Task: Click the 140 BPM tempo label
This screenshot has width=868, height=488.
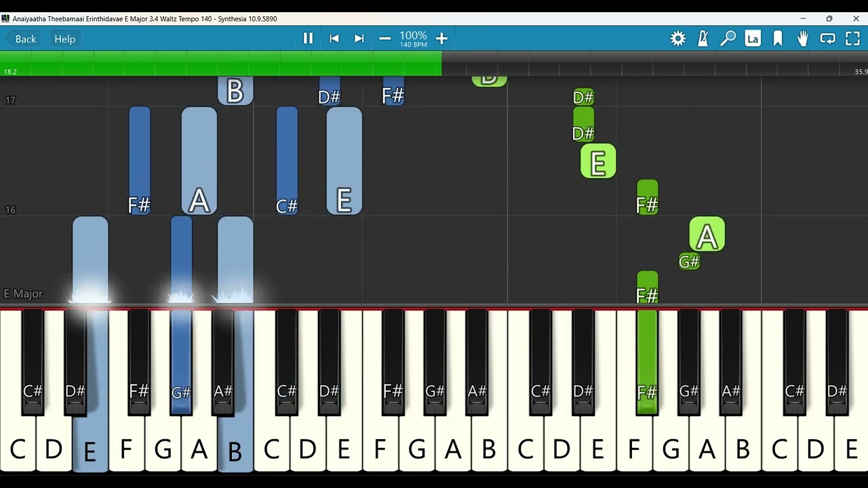Action: 413,45
